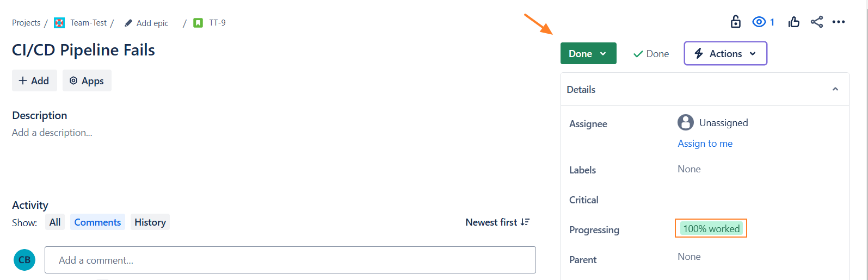
Task: Open the three-dot more actions menu
Action: (839, 22)
